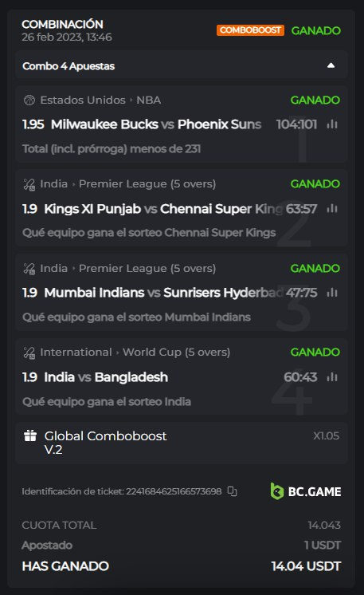Open statistics icon for Mumbai Indians match

[332, 293]
